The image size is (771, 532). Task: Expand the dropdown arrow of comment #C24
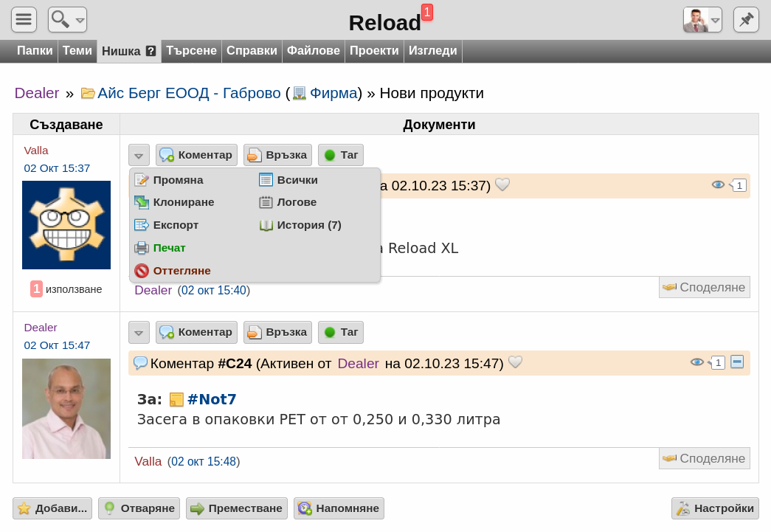tap(139, 332)
